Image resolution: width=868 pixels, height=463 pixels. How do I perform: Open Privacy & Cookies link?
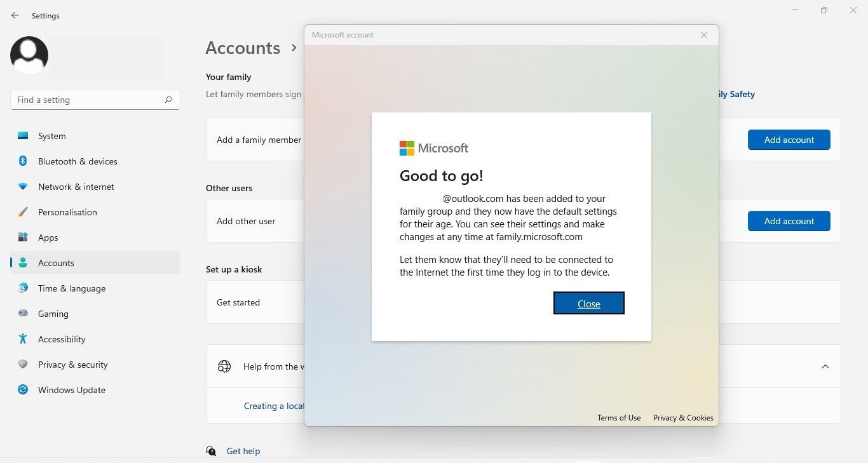683,417
